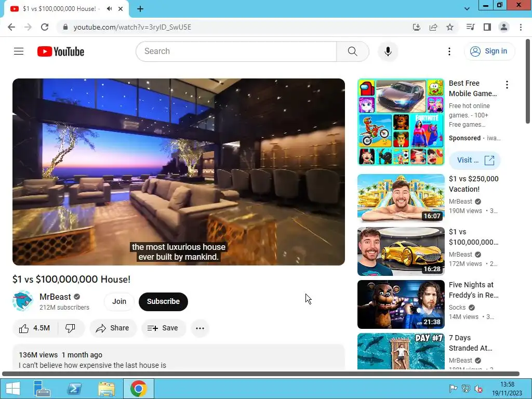Share the video using the Share button

click(x=113, y=328)
